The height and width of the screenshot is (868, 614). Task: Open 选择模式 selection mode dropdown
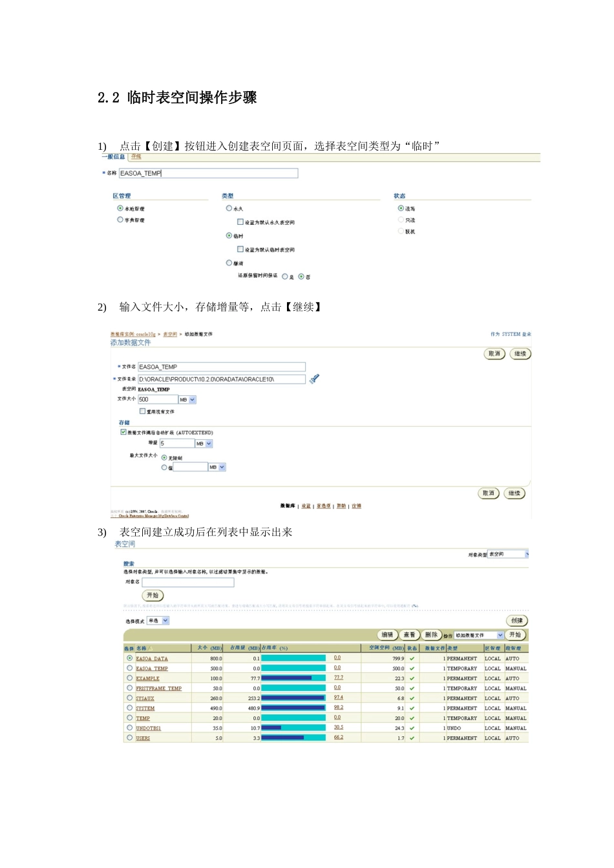click(158, 621)
